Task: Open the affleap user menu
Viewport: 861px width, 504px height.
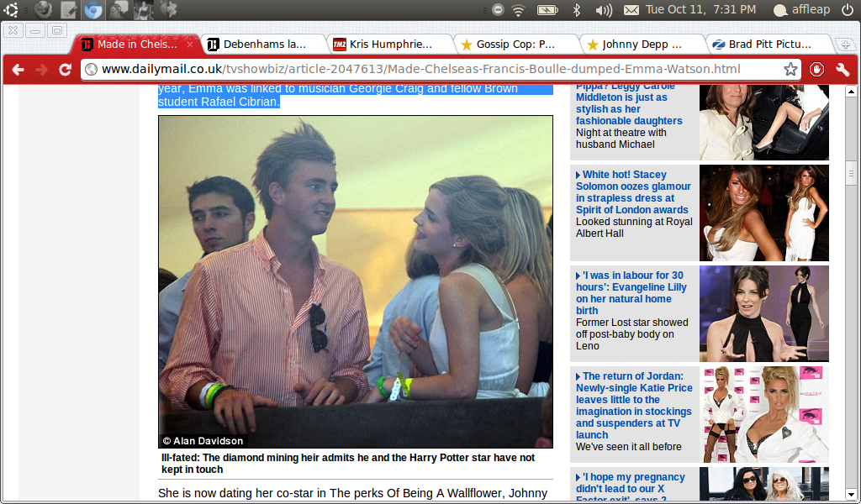Action: coord(801,9)
